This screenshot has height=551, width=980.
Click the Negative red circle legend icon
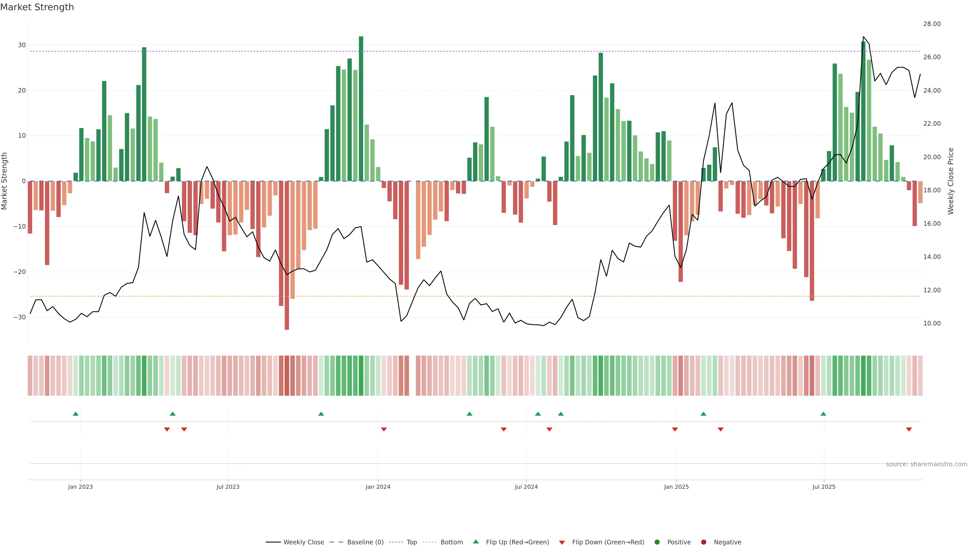(x=703, y=542)
